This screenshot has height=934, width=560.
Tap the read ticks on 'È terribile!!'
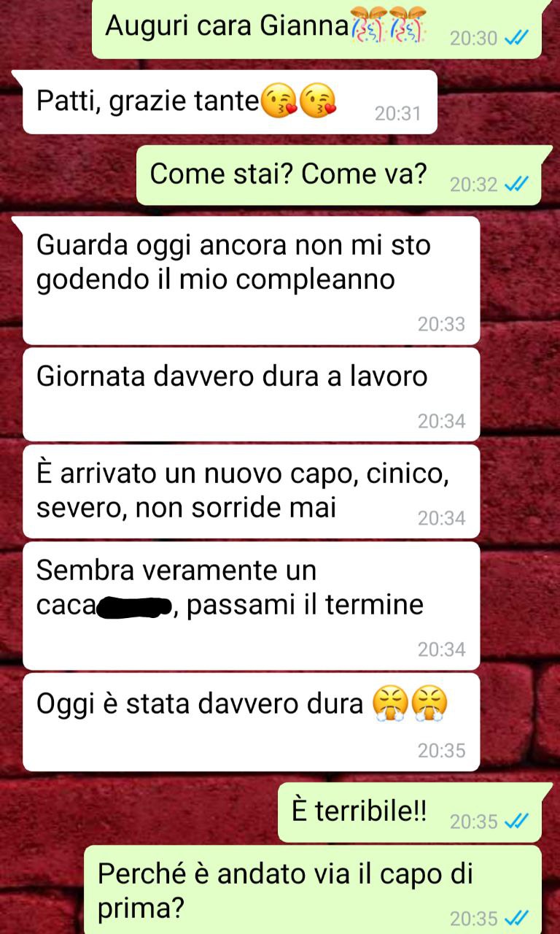tap(516, 822)
